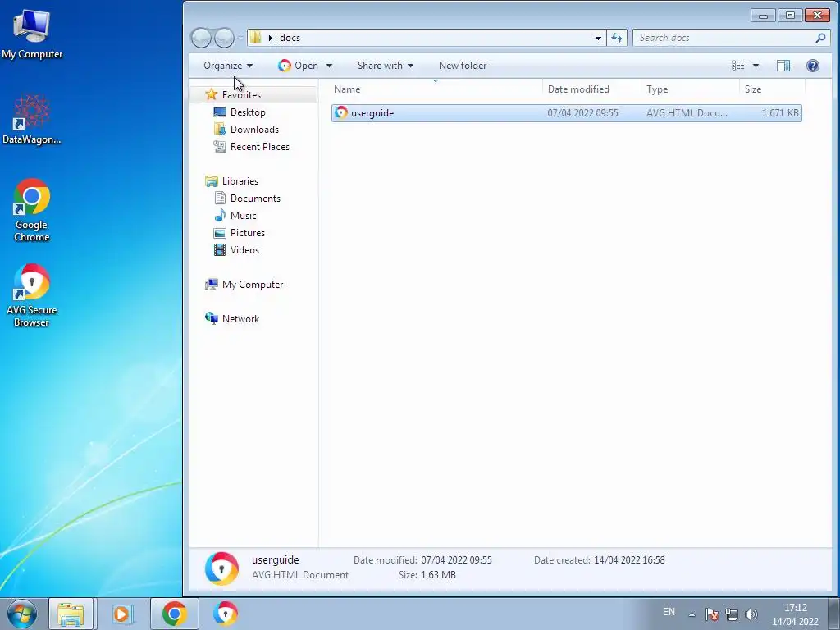840x630 pixels.
Task: Open the Organize menu
Action: (x=228, y=66)
